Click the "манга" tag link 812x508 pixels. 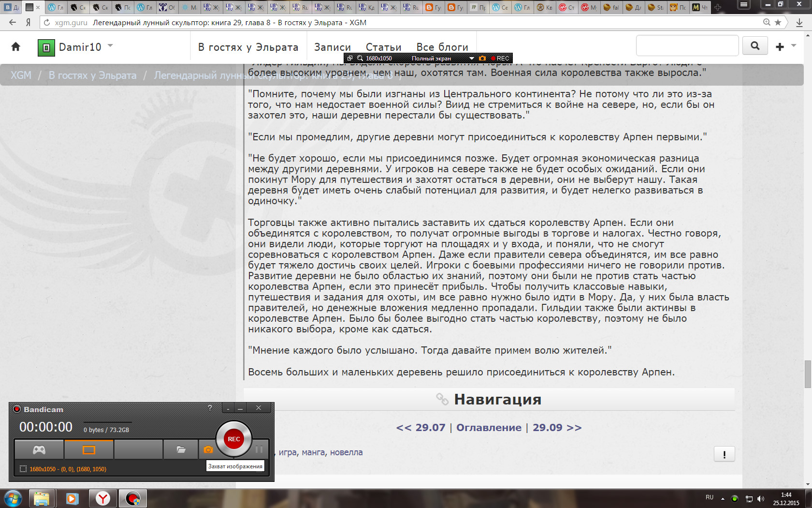pyautogui.click(x=313, y=452)
